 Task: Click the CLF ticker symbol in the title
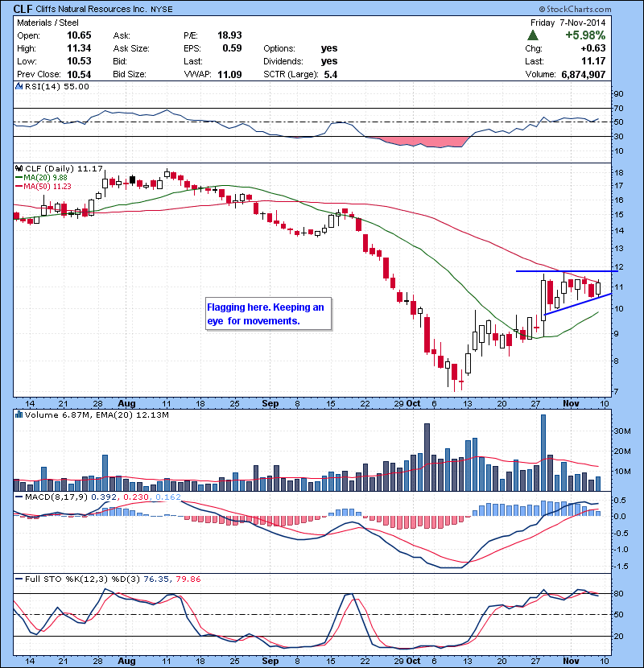[23, 9]
